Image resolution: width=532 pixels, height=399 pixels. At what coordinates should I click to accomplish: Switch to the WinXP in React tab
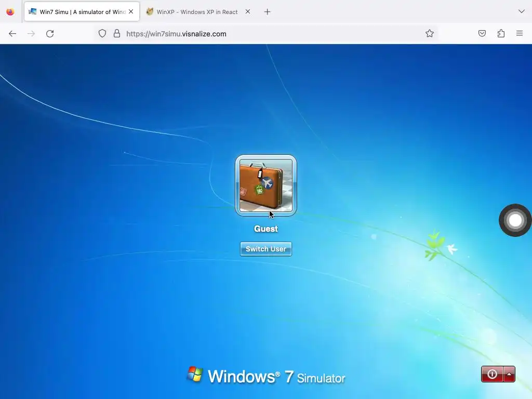click(x=198, y=12)
